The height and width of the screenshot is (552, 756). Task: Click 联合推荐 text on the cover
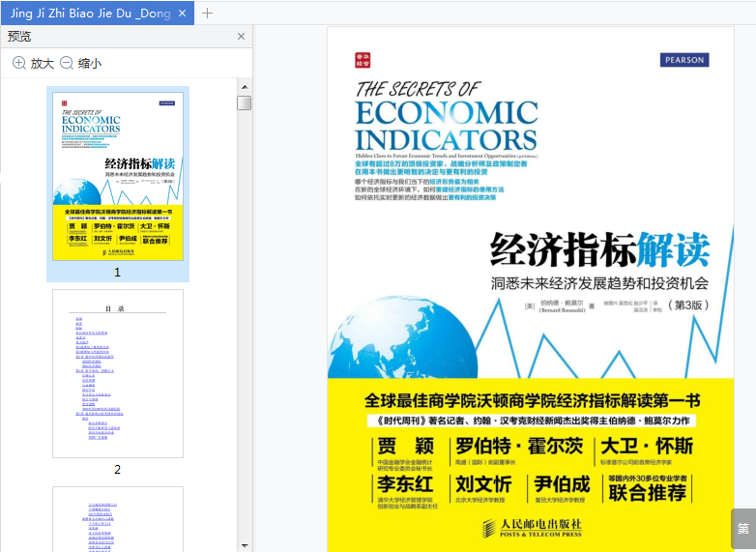click(648, 493)
